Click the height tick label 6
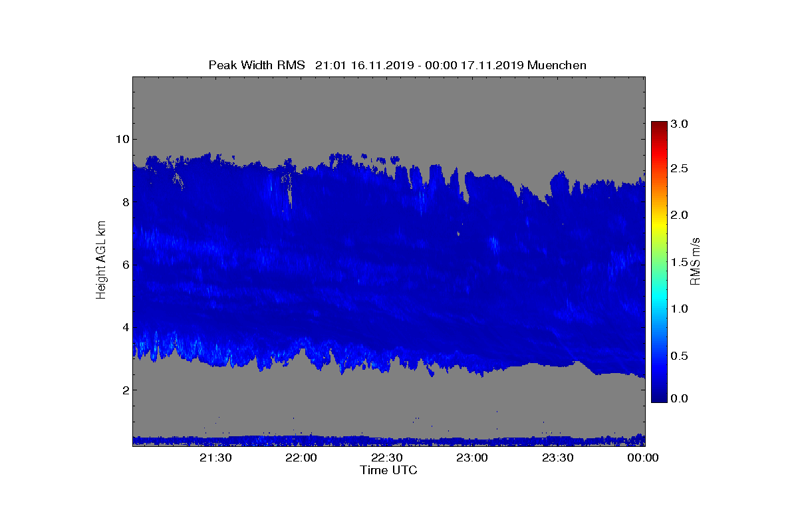The width and height of the screenshot is (798, 532). click(124, 265)
